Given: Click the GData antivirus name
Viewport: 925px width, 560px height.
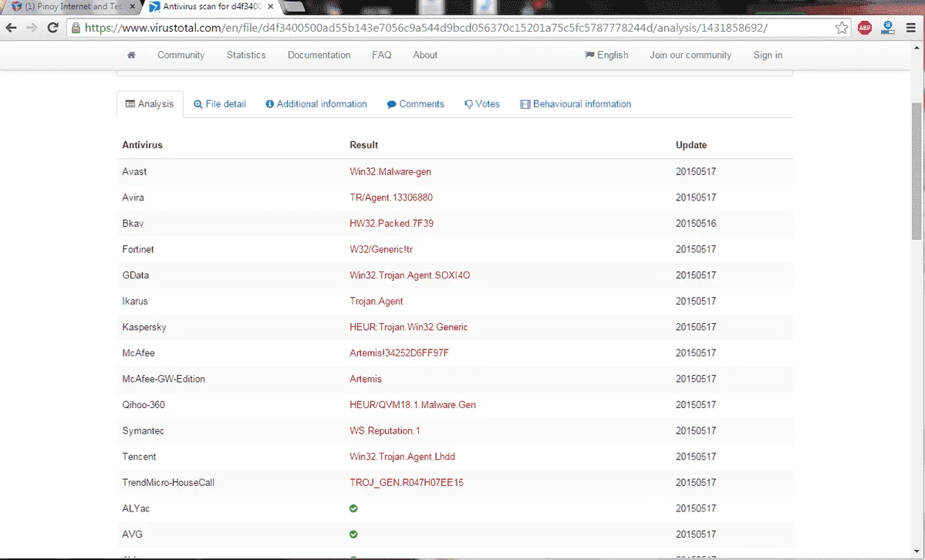Looking at the screenshot, I should coord(136,275).
